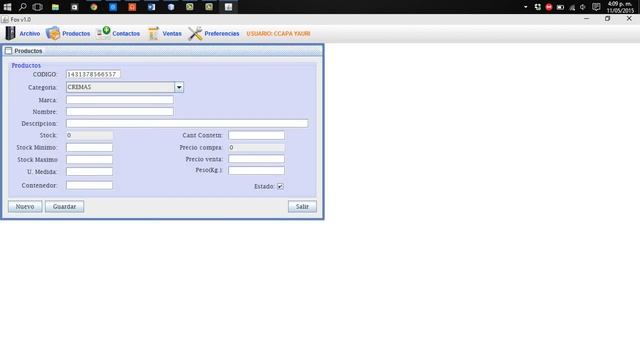
Task: Click into the Stock Minimo field
Action: [x=89, y=147]
